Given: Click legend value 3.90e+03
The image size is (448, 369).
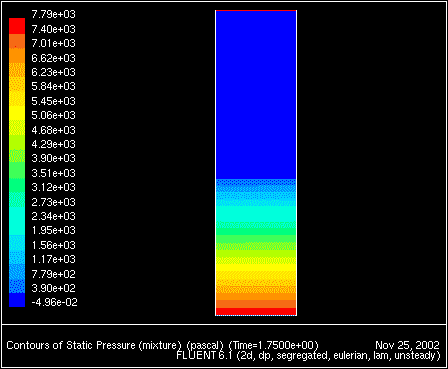Looking at the screenshot, I should click(53, 158).
